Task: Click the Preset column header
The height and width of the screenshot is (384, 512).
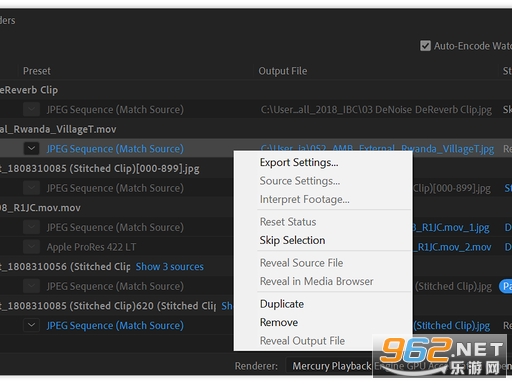Action: [x=37, y=71]
